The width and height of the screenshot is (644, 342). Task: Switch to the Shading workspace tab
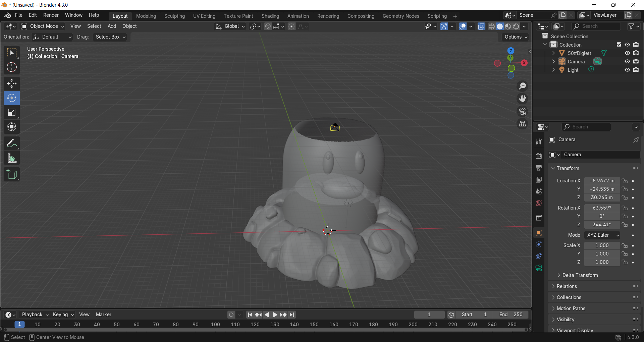click(270, 16)
